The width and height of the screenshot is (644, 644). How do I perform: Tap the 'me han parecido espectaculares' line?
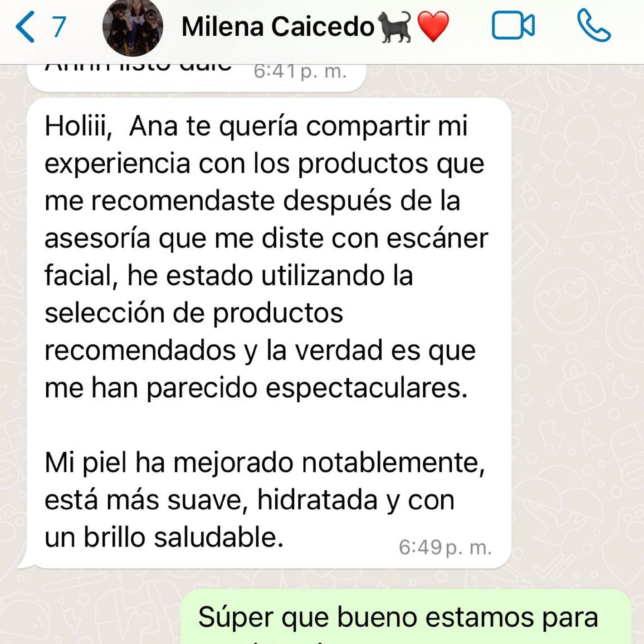click(x=256, y=388)
